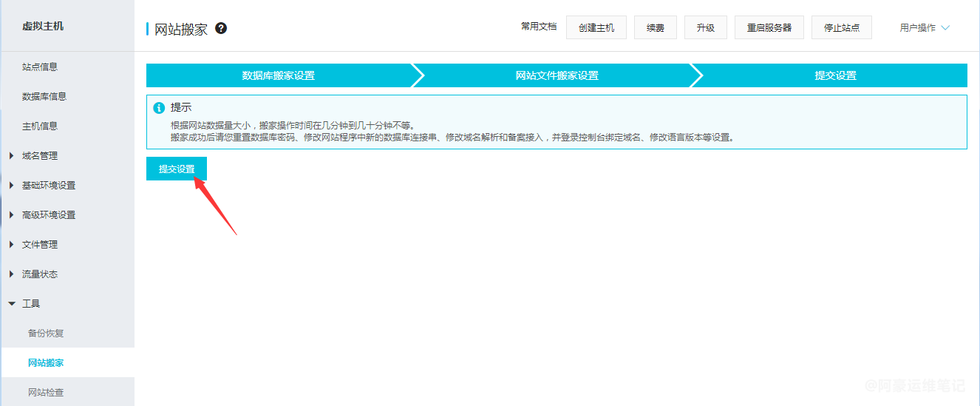Select the 数据库搬家设置 wizard step
The height and width of the screenshot is (406, 980).
point(279,75)
